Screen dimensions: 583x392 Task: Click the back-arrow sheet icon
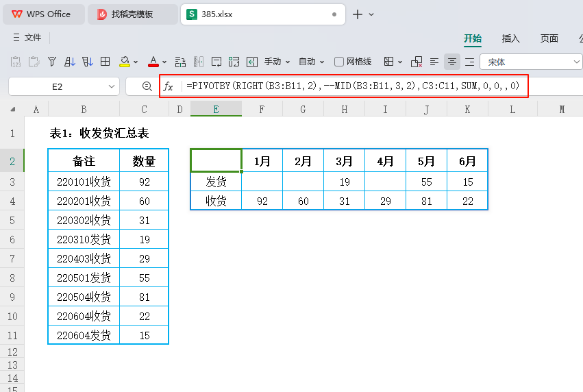(252, 62)
